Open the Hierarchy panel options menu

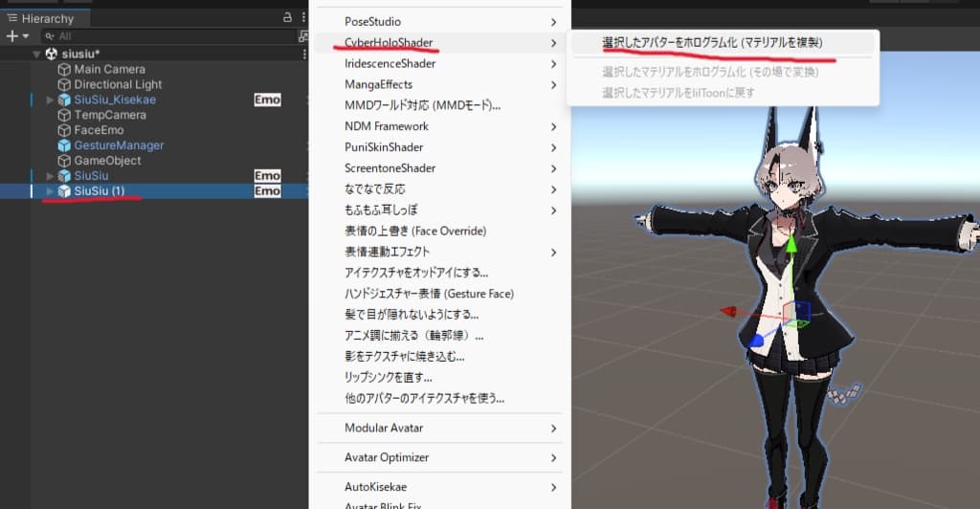pyautogui.click(x=303, y=17)
